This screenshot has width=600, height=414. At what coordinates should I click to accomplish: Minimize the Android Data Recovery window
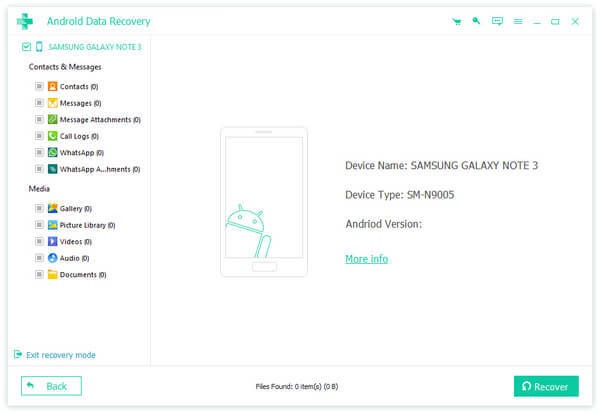[537, 22]
